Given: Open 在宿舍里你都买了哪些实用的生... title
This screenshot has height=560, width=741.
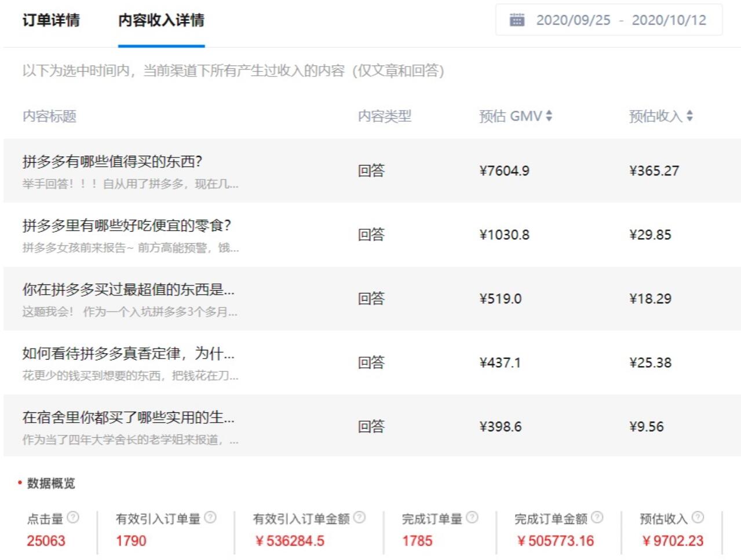Looking at the screenshot, I should (128, 418).
